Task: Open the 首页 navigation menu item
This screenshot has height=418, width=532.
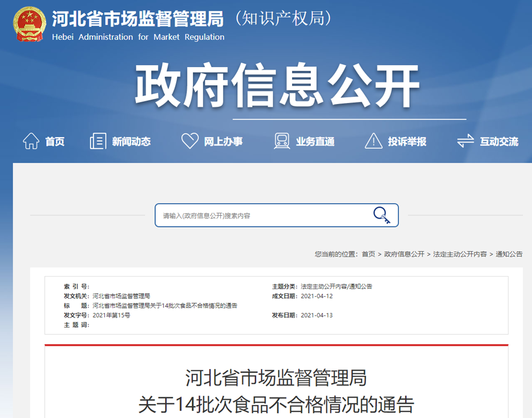Action: coord(55,141)
